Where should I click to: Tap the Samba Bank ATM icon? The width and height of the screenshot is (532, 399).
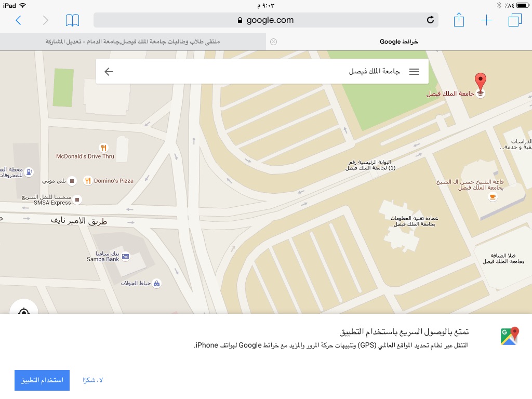126,257
